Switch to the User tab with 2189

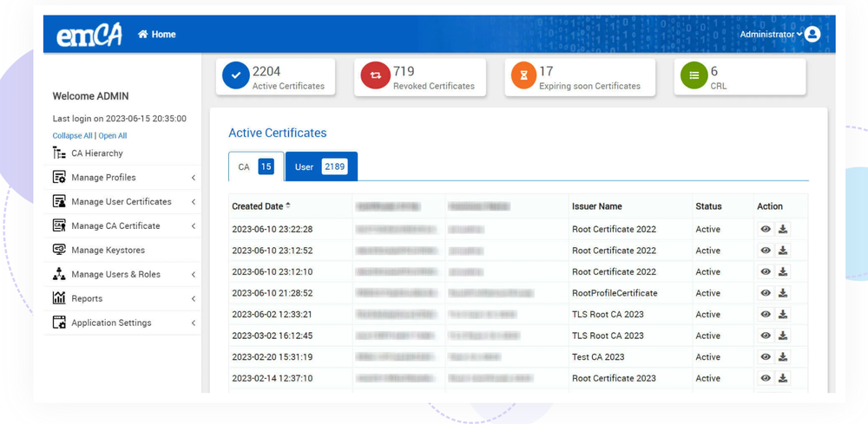(x=321, y=166)
